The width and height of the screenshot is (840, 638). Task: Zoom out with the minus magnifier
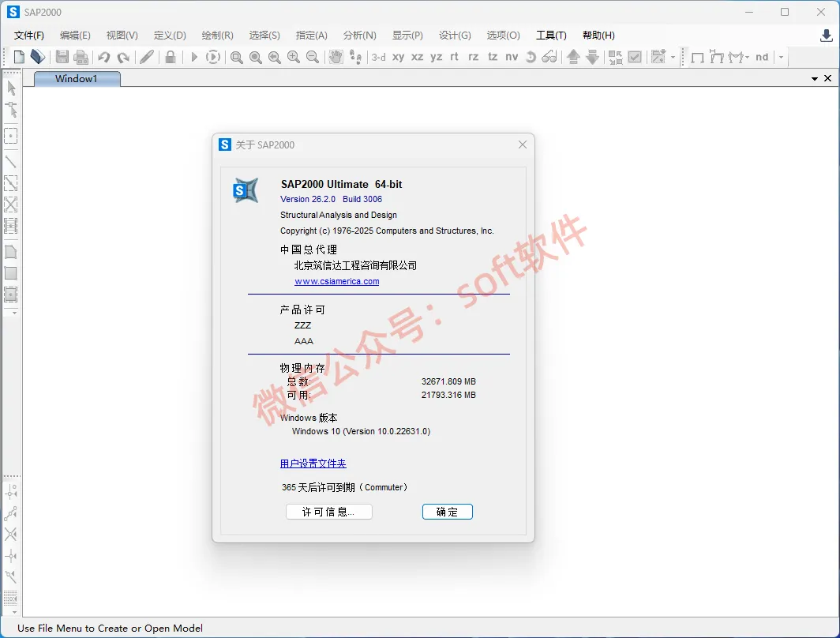coord(313,57)
